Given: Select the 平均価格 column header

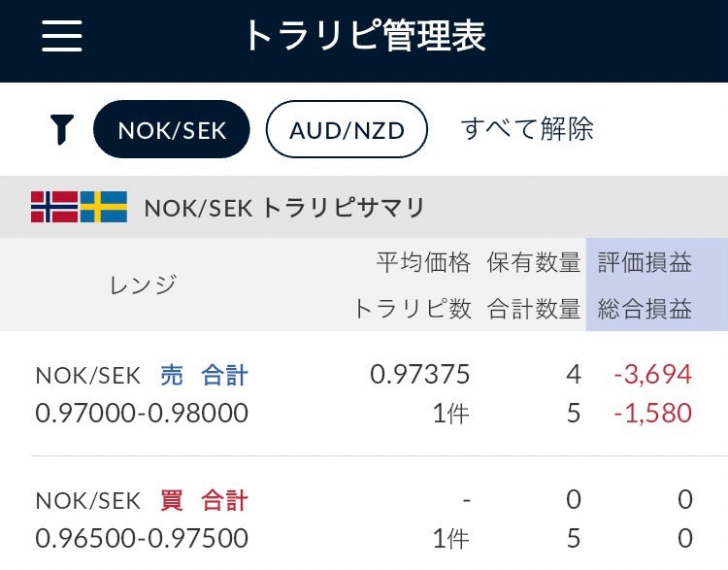Looking at the screenshot, I should (423, 262).
